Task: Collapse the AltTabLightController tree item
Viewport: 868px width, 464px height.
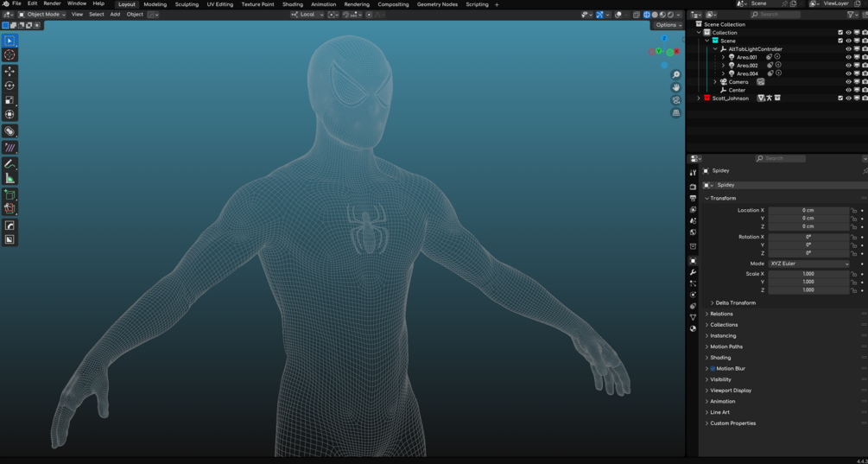Action: click(714, 48)
